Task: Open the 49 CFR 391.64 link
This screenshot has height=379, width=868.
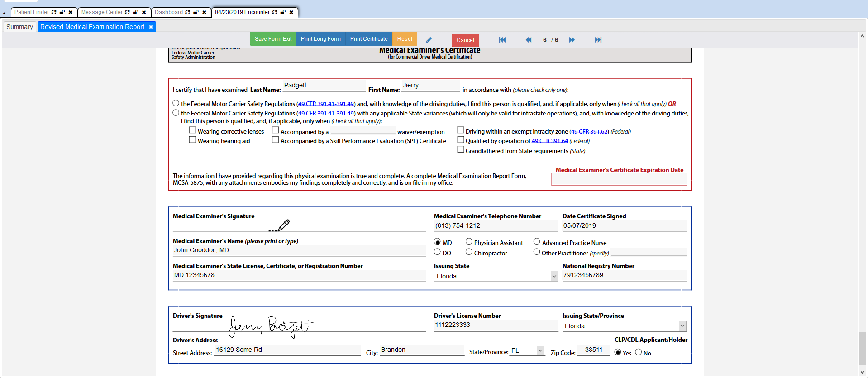Action: coord(550,141)
